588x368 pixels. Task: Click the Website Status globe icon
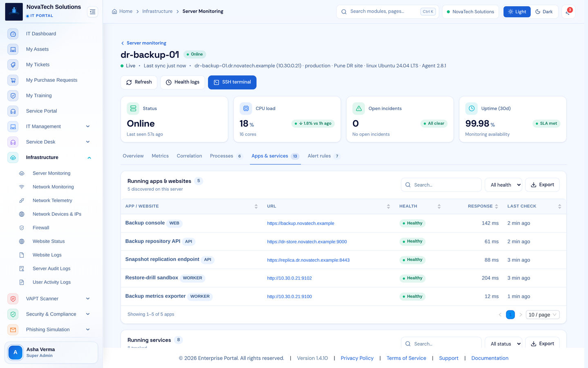click(22, 242)
